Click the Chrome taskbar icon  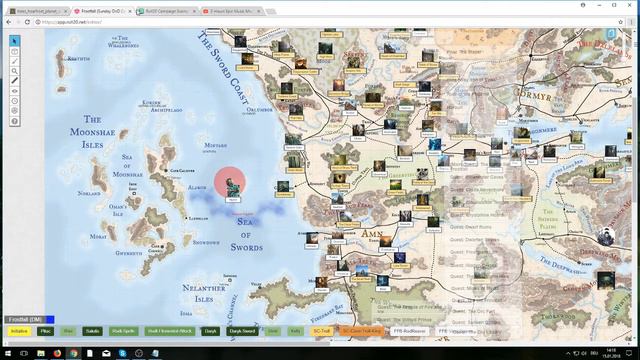(73, 353)
